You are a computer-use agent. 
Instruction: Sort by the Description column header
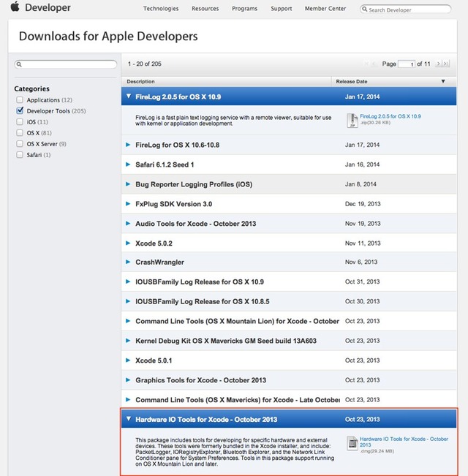tap(140, 81)
